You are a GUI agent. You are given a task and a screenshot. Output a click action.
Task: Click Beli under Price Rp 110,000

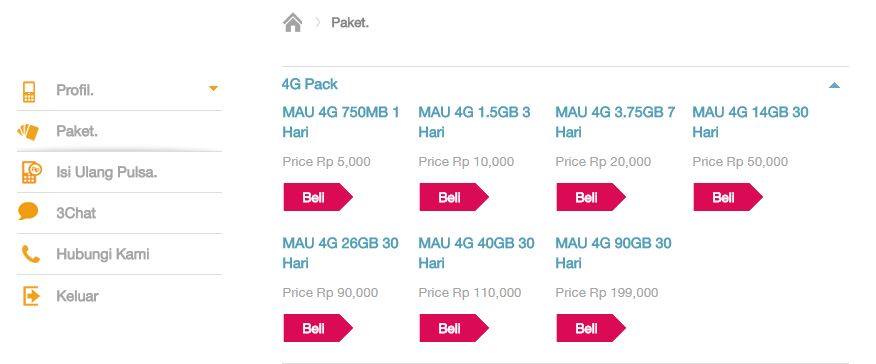pos(454,328)
